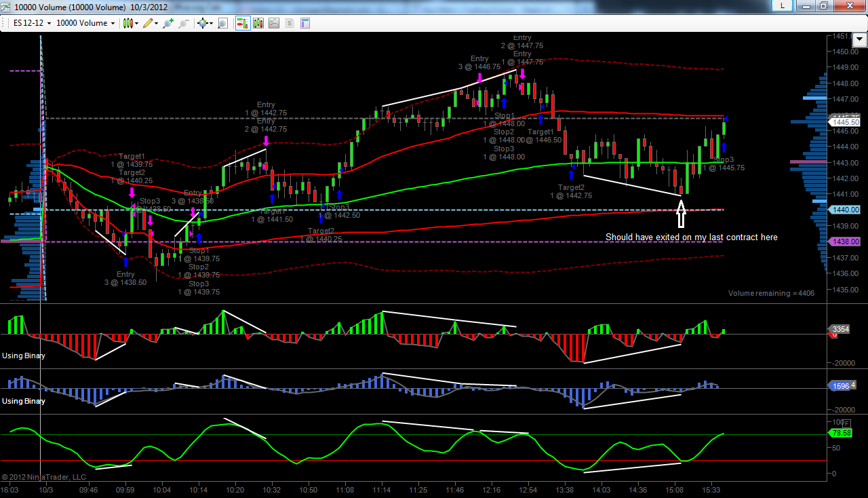Expand the drawing tools dropdown arrow
This screenshot has width=868, height=498.
(x=157, y=23)
